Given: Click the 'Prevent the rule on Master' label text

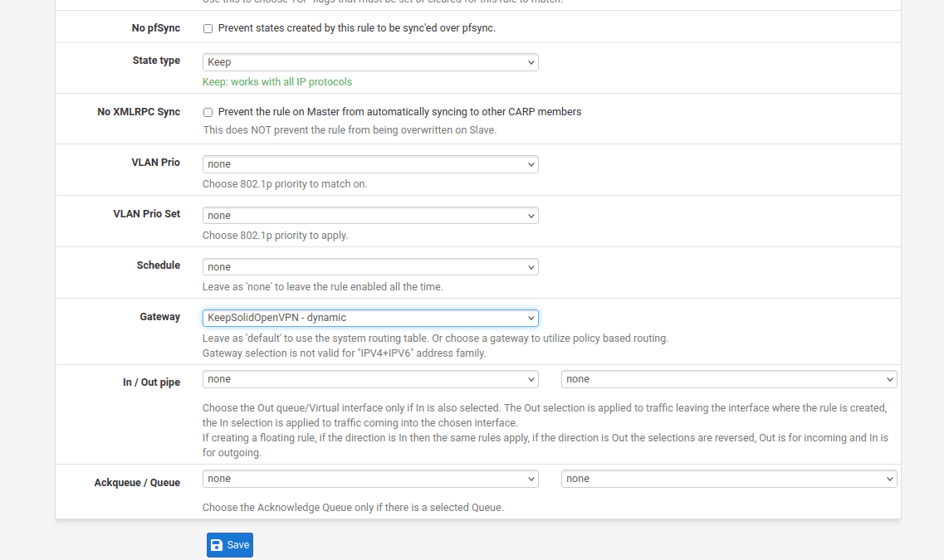Looking at the screenshot, I should 399,112.
